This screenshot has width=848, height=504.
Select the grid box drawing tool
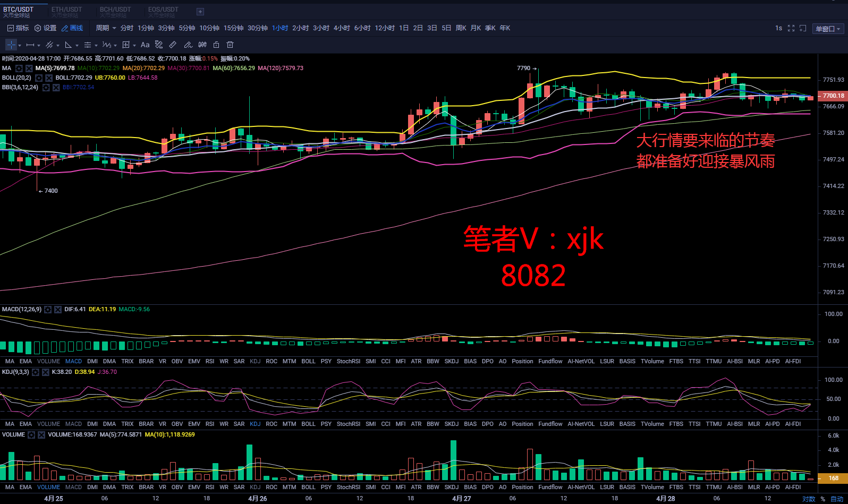[126, 45]
